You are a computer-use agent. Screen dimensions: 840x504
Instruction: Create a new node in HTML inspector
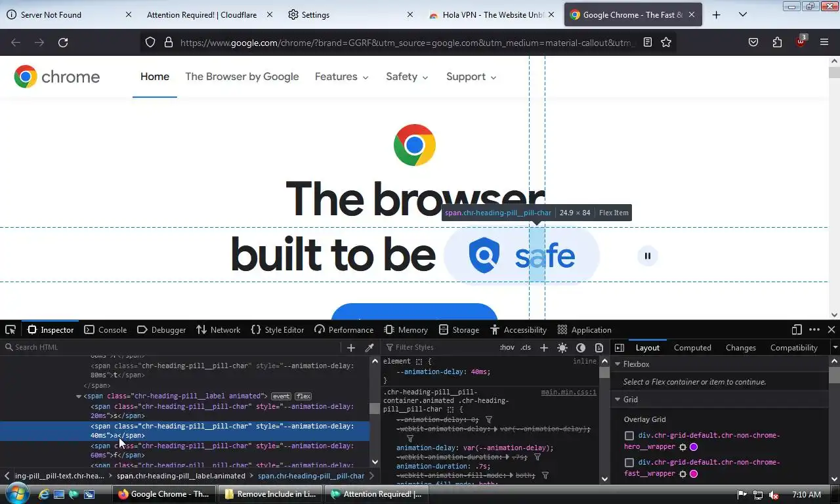tap(351, 348)
